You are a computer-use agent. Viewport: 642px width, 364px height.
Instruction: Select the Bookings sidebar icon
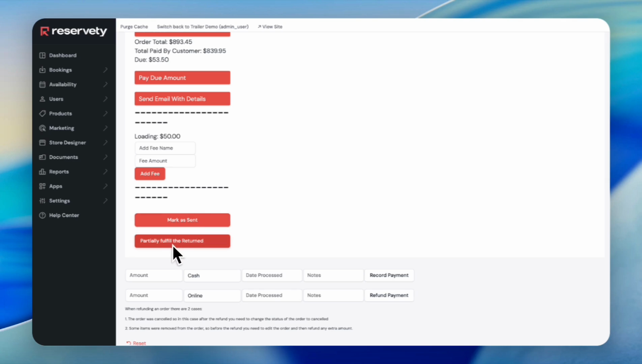[x=42, y=70]
